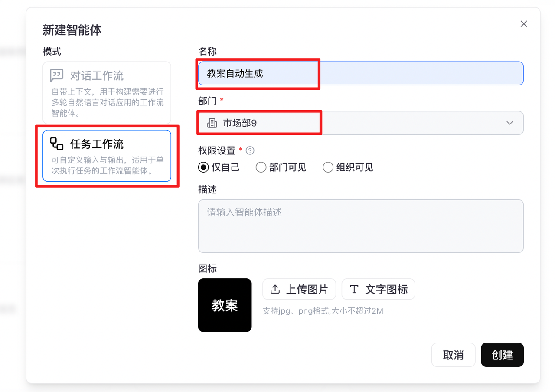The image size is (555, 392).
Task: Click the task workflow nodes icon
Action: [57, 144]
